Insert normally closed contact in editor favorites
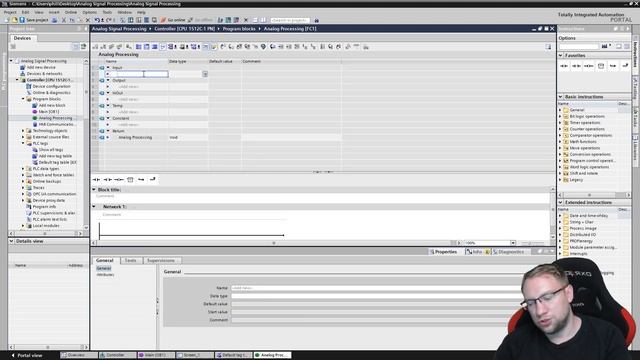 [x=108, y=180]
